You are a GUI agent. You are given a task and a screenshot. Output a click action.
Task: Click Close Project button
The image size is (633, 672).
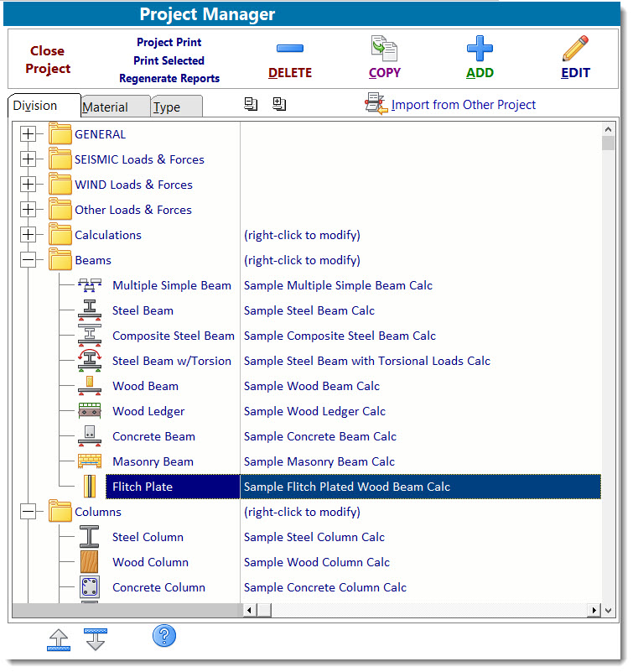[x=48, y=60]
